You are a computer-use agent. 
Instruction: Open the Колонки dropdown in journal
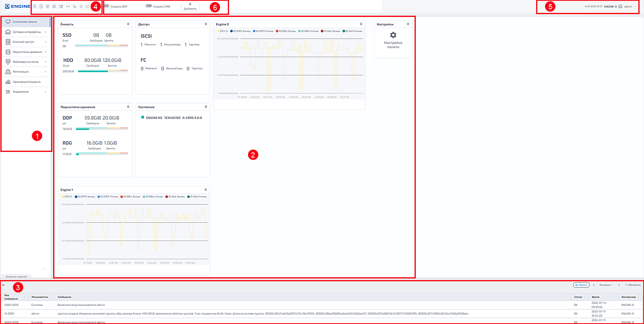[607, 285]
